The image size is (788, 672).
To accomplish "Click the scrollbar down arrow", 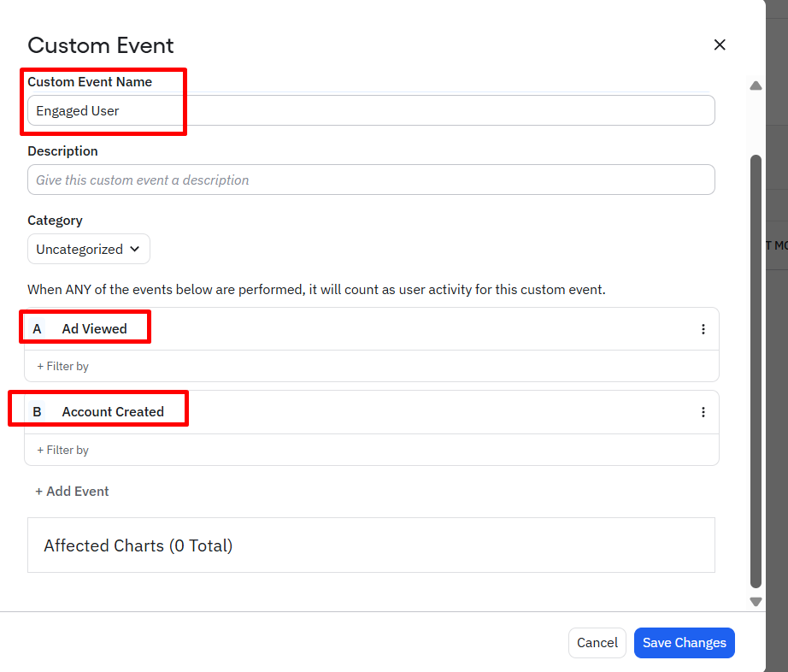I will pyautogui.click(x=756, y=602).
